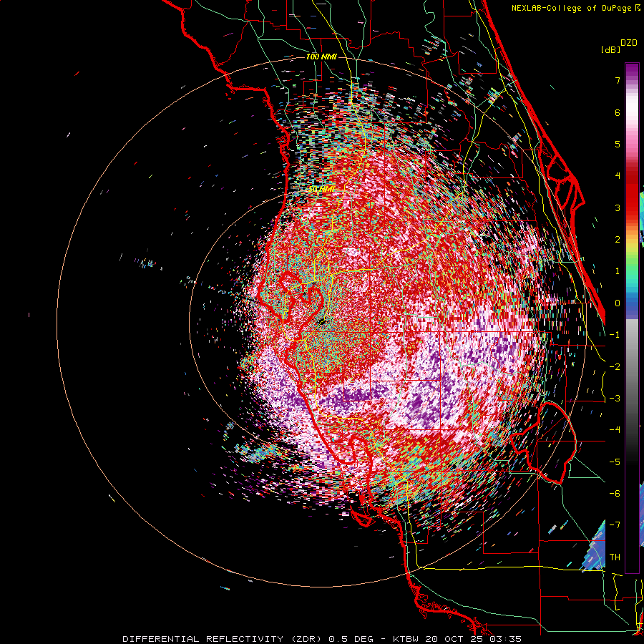Select the 4 dB scale label

pos(618,176)
